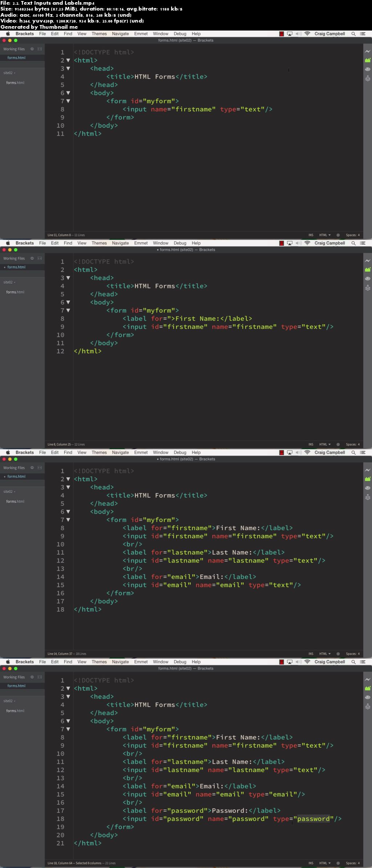The image size is (372, 868).
Task: Click red recording icon in 11-line frame menu bar
Action: coord(282,34)
